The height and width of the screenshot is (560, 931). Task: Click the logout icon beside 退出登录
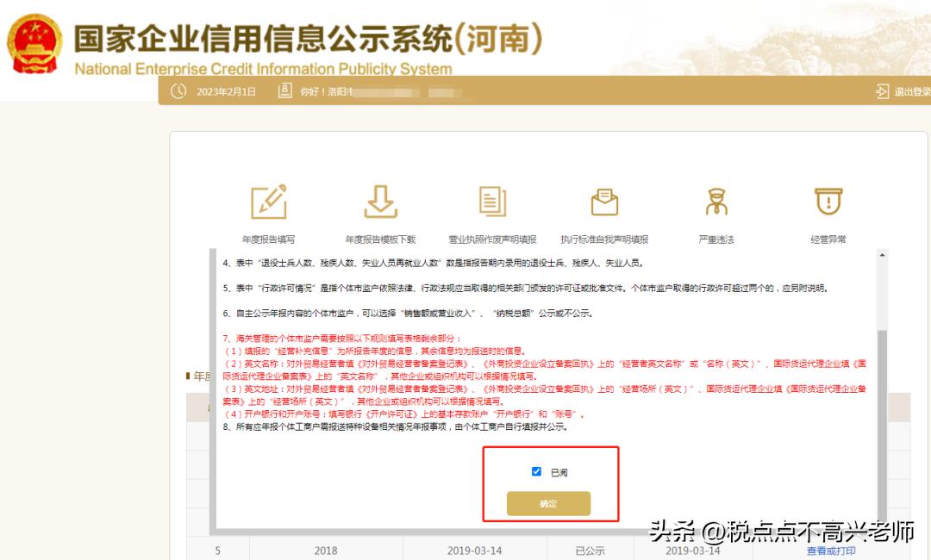point(882,91)
